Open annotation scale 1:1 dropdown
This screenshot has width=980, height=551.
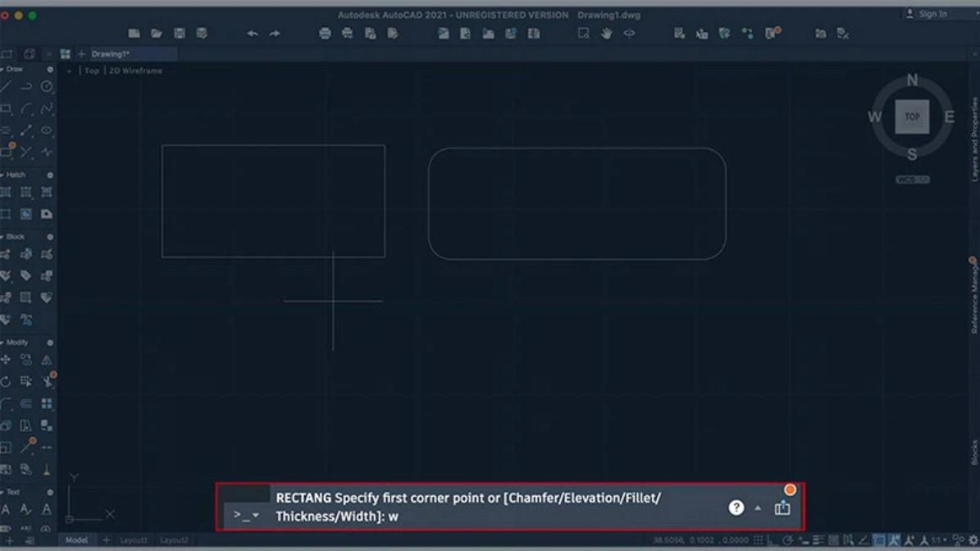point(937,540)
